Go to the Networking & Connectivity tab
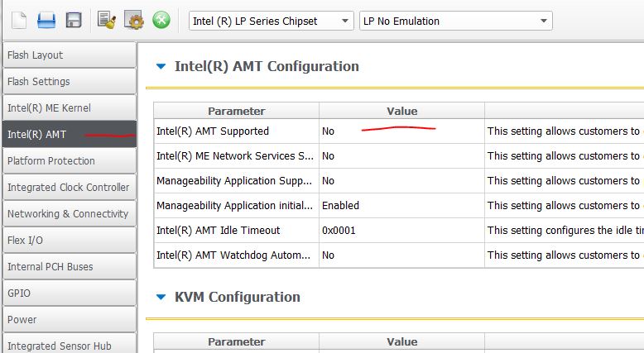Viewport: 644px width, 353px height. tap(69, 214)
